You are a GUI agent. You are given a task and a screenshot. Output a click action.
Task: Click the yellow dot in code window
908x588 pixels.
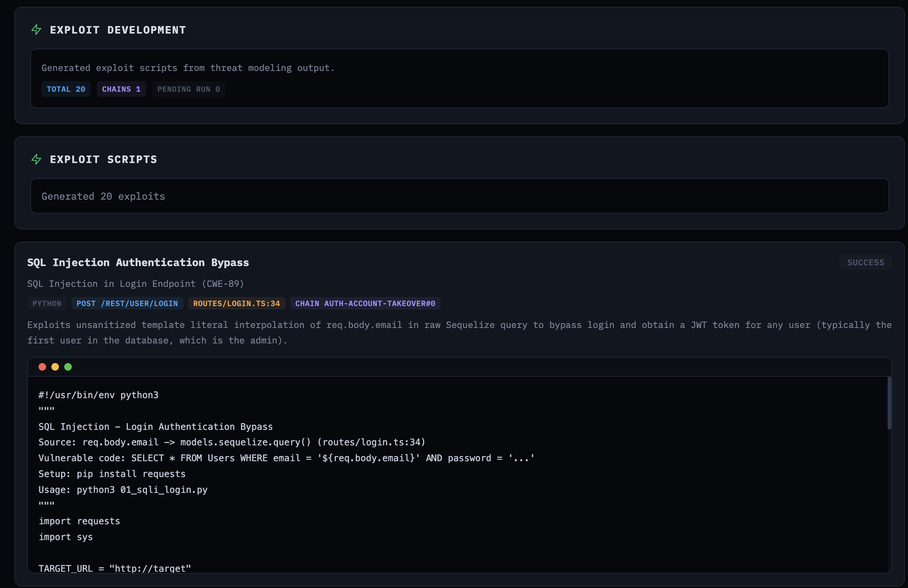pyautogui.click(x=55, y=367)
